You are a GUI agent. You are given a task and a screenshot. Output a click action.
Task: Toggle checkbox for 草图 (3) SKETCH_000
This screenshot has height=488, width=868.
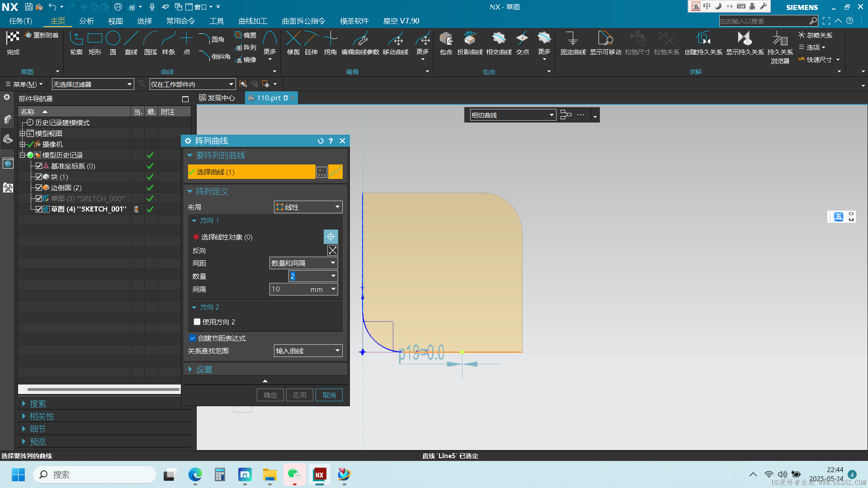[x=39, y=198]
